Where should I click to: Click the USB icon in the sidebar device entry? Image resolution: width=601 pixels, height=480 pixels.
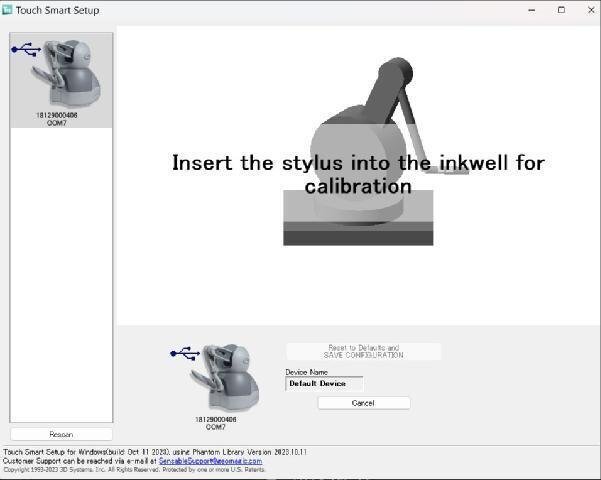(x=26, y=50)
